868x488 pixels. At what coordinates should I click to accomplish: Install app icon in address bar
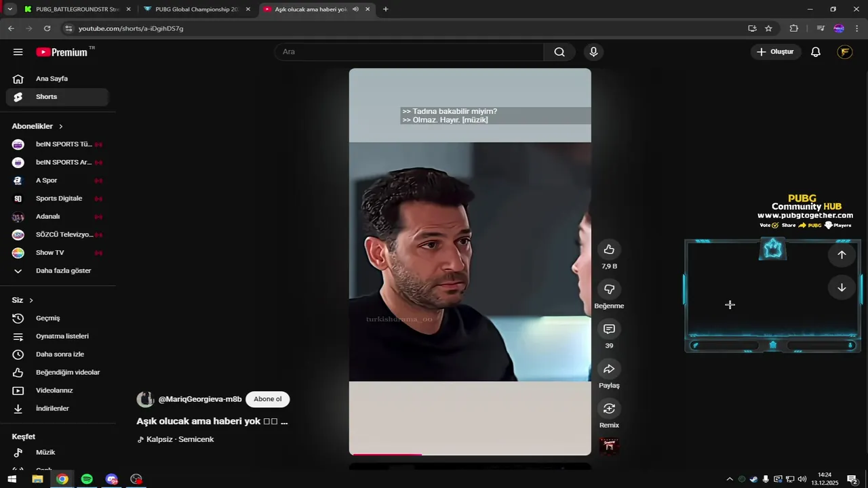752,28
